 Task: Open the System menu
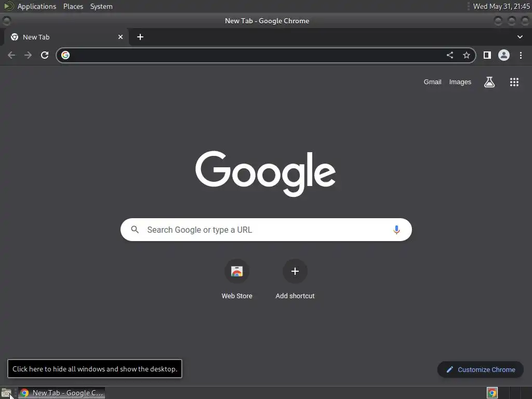101,6
